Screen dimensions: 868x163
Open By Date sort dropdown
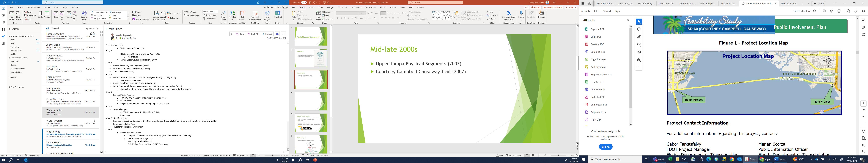pos(90,29)
